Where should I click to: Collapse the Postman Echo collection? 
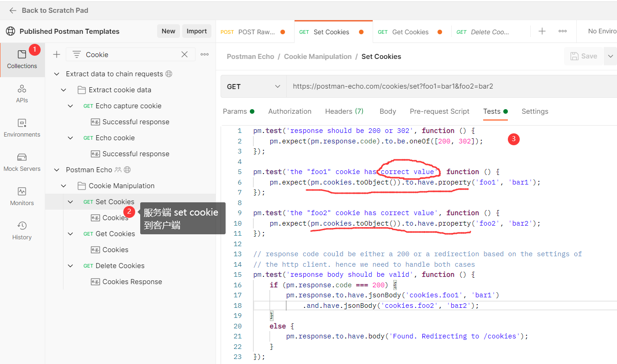point(57,170)
